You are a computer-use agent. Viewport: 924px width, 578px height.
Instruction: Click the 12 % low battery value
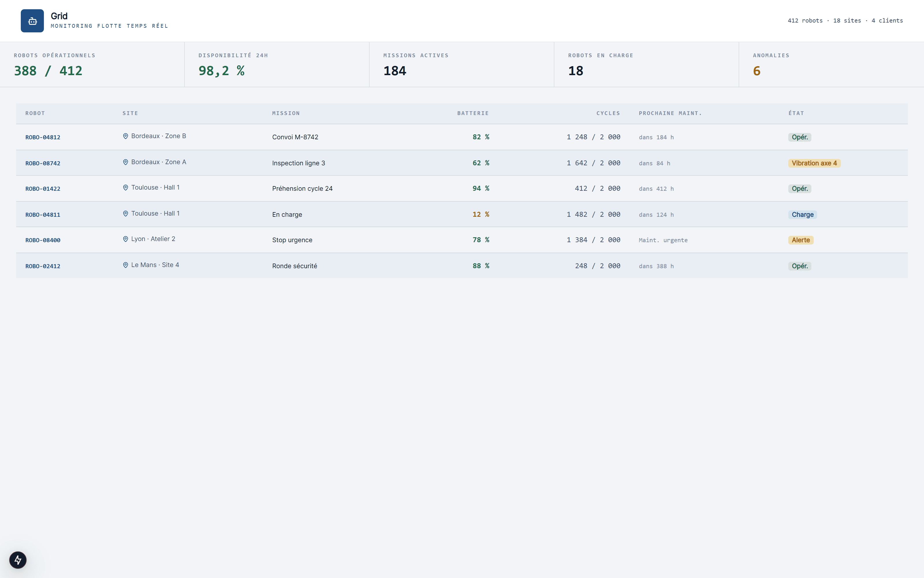(x=481, y=214)
